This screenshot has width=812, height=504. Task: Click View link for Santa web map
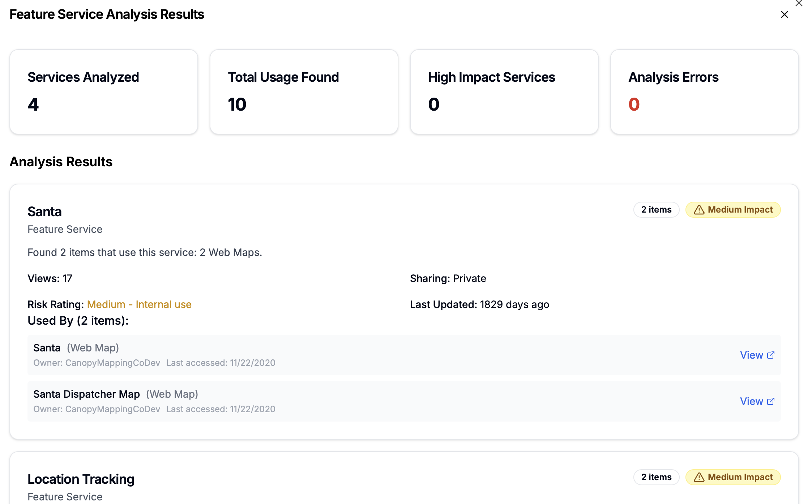[751, 355]
